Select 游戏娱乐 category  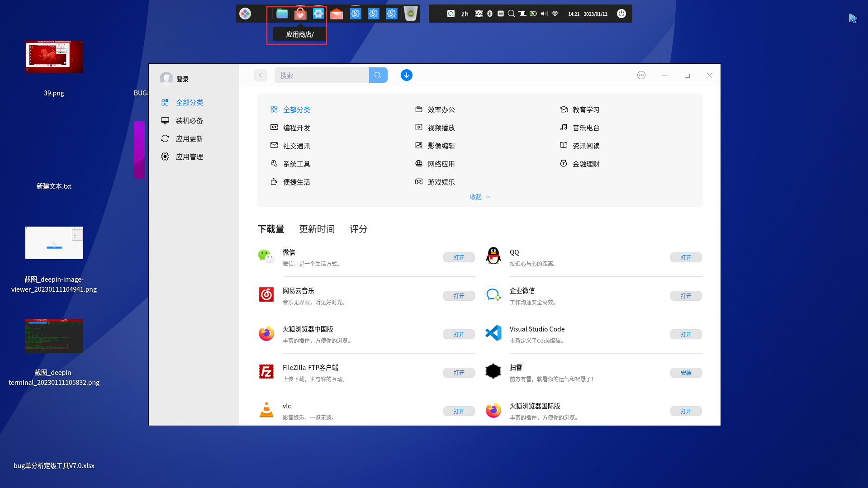tap(435, 182)
